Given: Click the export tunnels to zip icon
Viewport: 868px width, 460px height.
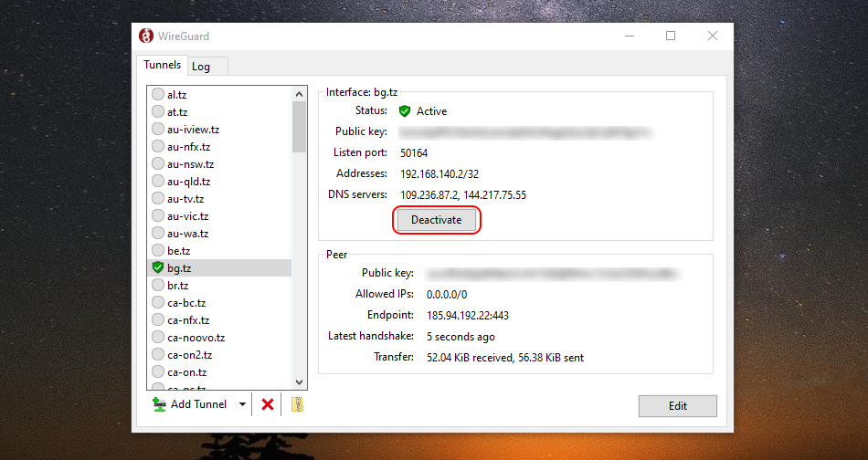Looking at the screenshot, I should coord(296,404).
